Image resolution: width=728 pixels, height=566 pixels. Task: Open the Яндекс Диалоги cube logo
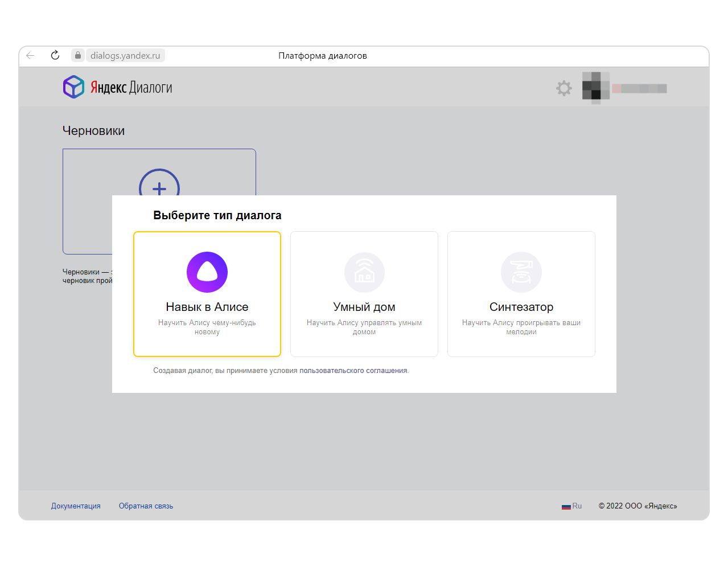pos(73,87)
